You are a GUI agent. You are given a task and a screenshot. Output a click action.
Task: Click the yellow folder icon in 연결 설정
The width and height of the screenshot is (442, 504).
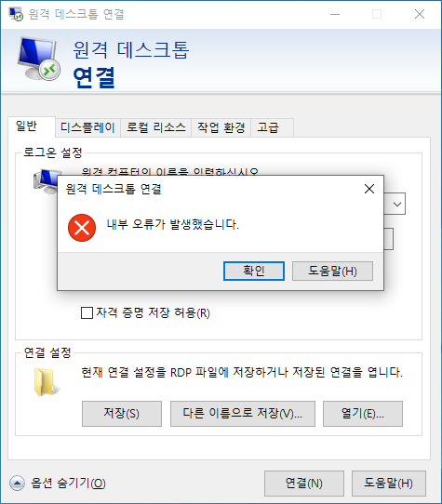coord(46,382)
